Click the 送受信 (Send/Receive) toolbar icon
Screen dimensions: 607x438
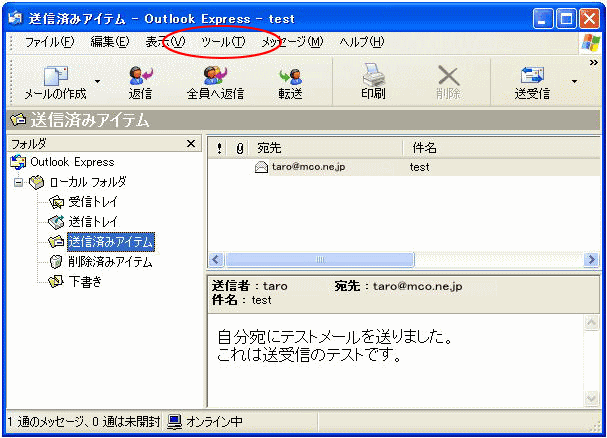[x=532, y=75]
